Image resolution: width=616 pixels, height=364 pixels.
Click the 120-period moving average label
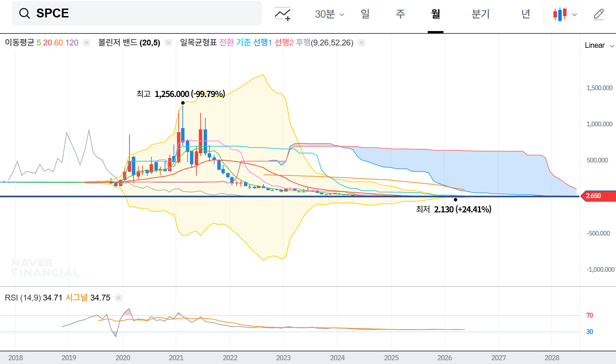tap(72, 43)
